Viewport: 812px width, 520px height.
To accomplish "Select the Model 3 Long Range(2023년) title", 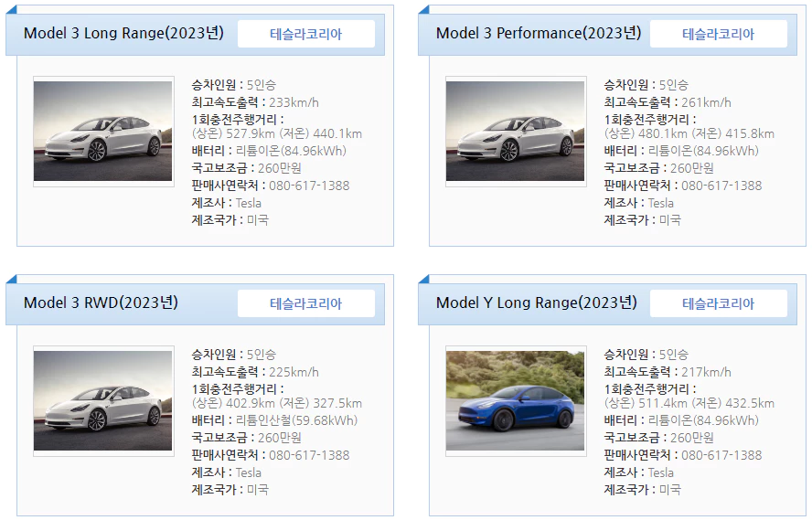I will pyautogui.click(x=123, y=33).
